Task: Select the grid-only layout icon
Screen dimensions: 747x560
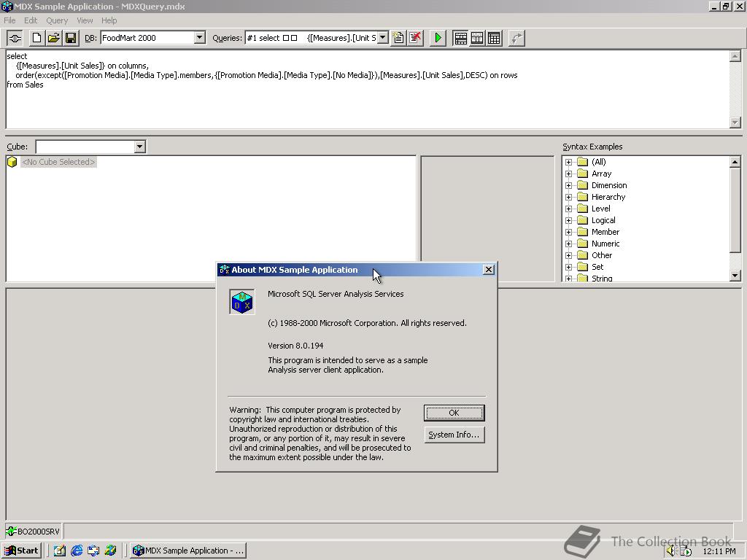Action: tap(494, 38)
